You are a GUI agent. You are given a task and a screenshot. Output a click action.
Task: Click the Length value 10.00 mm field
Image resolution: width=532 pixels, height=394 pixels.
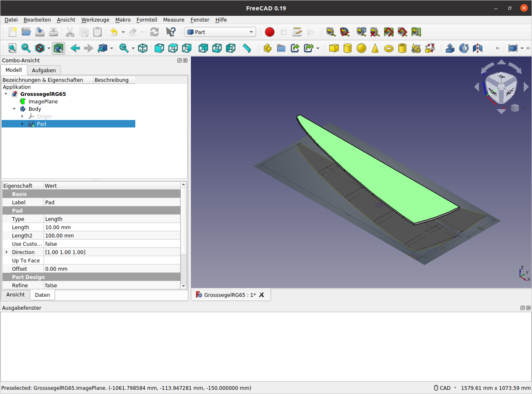112,227
